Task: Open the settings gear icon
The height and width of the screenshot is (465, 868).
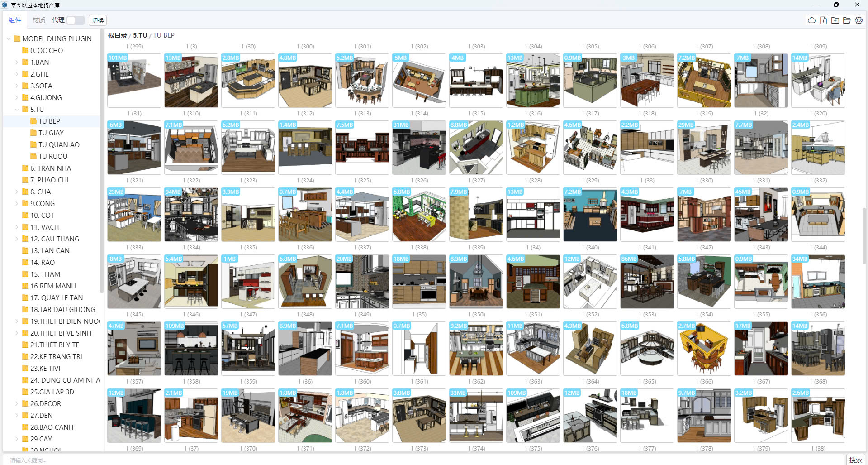Action: (859, 20)
